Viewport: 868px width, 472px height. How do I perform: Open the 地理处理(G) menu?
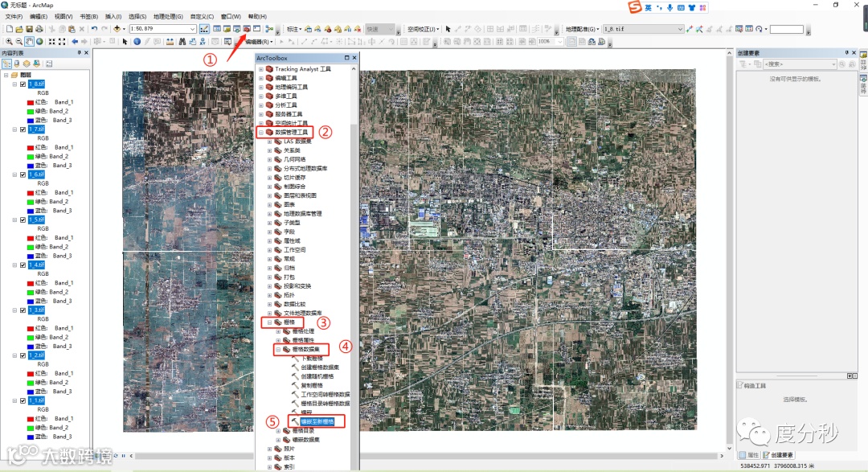click(166, 16)
